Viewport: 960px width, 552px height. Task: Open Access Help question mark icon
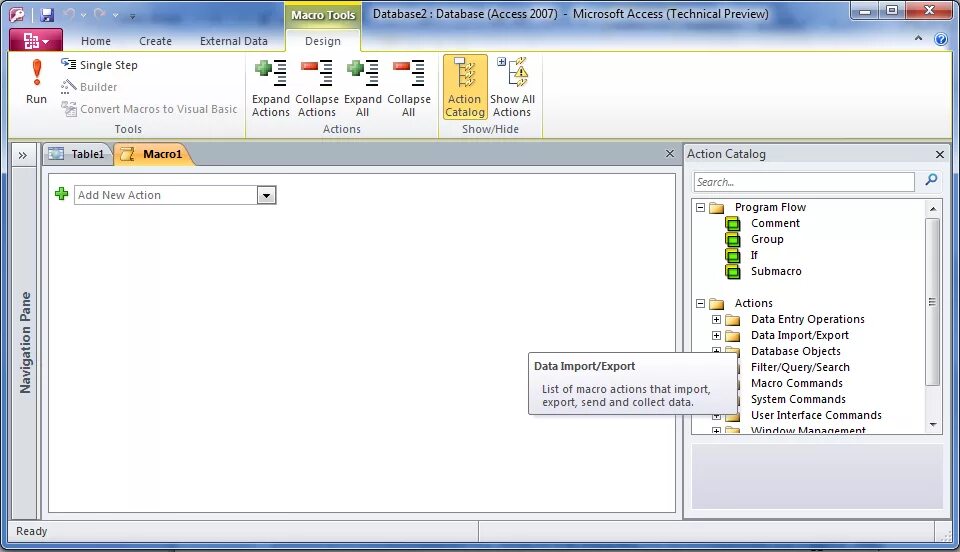(941, 39)
